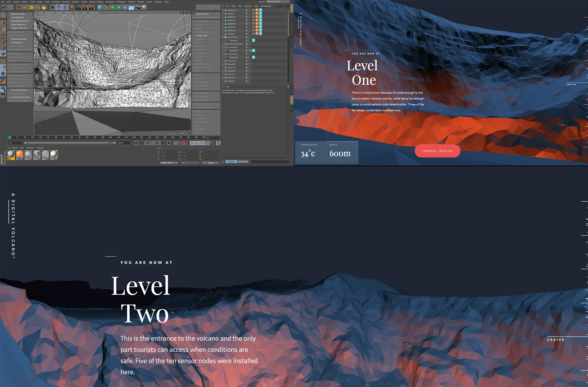588x387 pixels.
Task: Click the green Play Forwards button
Action: coord(152,143)
